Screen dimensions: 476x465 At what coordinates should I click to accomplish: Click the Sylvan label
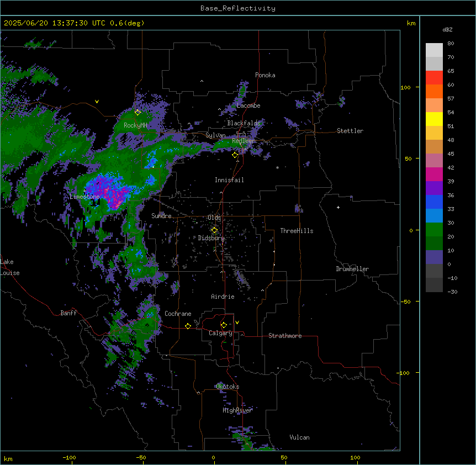[215, 135]
